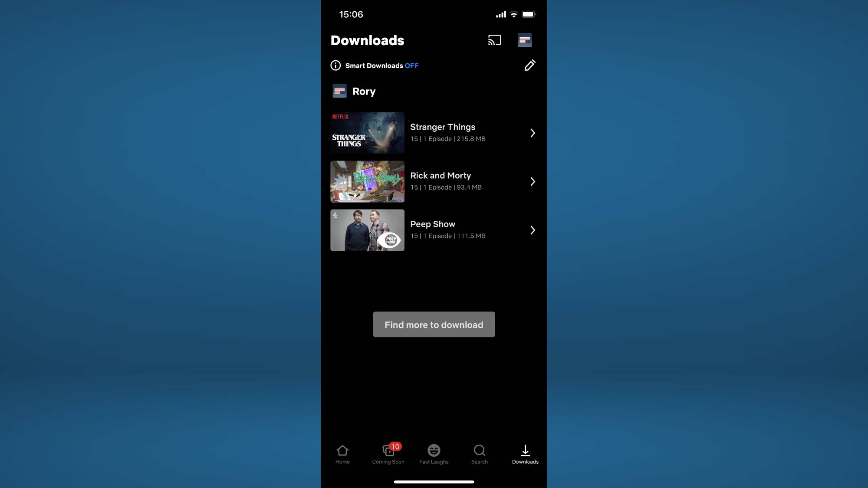The image size is (868, 488).
Task: Select the Search tab
Action: pos(479,454)
